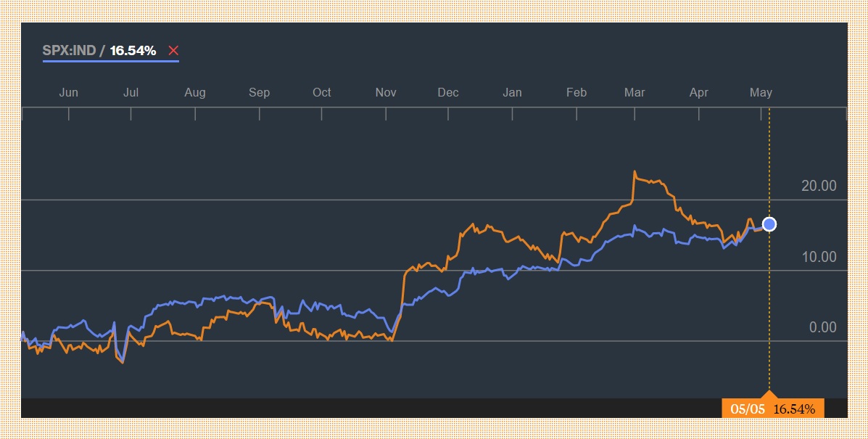
Task: Expand the May axis label options
Action: pos(761,92)
